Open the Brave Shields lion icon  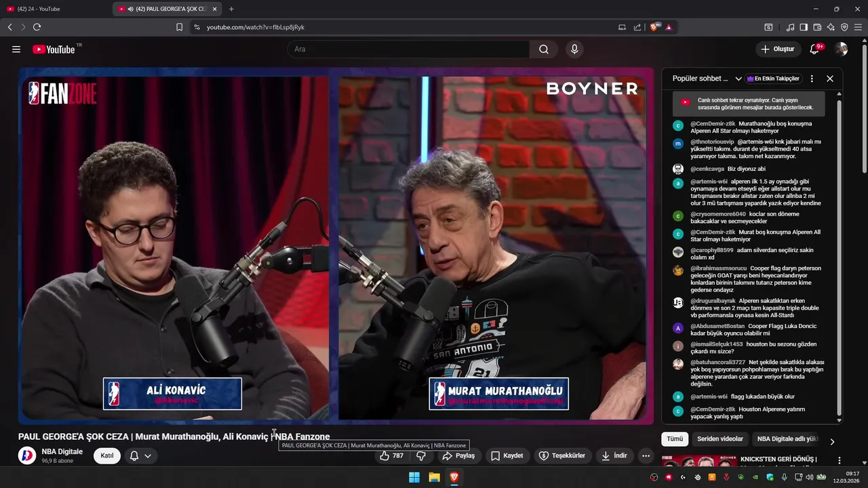[x=654, y=27]
